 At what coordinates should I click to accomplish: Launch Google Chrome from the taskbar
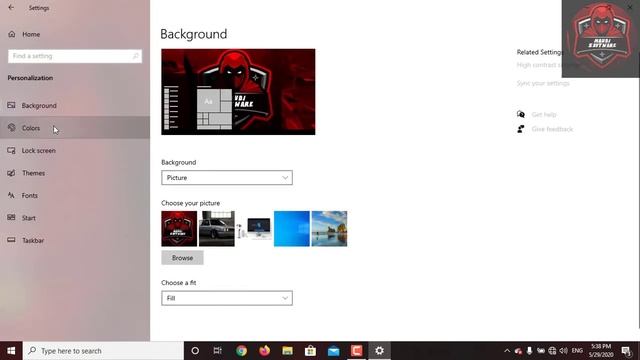click(x=241, y=351)
